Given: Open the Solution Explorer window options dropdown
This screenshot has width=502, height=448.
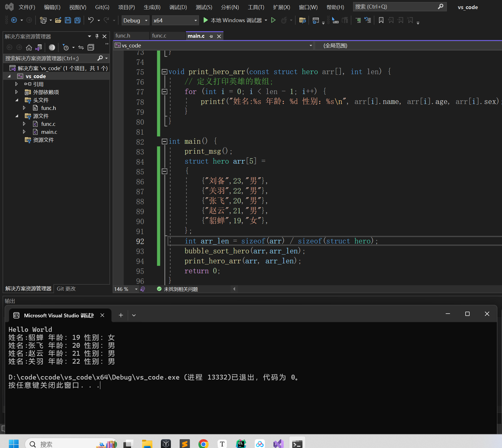Looking at the screenshot, I should coord(90,36).
